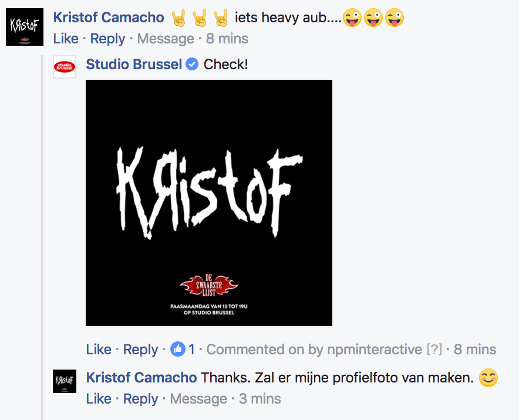This screenshot has width=519, height=420.
Task: Open the 8 mins timestamp on Studio Brussel reply
Action: (474, 350)
